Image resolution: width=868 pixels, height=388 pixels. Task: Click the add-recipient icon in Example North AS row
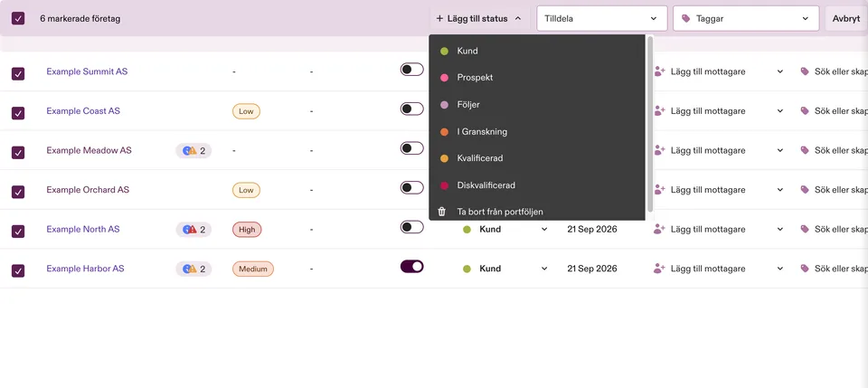(x=659, y=229)
